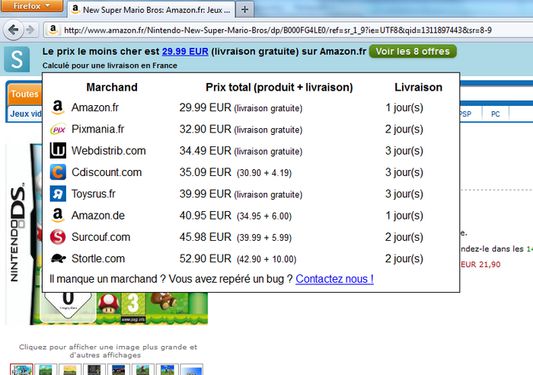Viewport: 533px width, 375px height.
Task: Click the 45.98 EUR Surcouf price
Action: pos(205,237)
